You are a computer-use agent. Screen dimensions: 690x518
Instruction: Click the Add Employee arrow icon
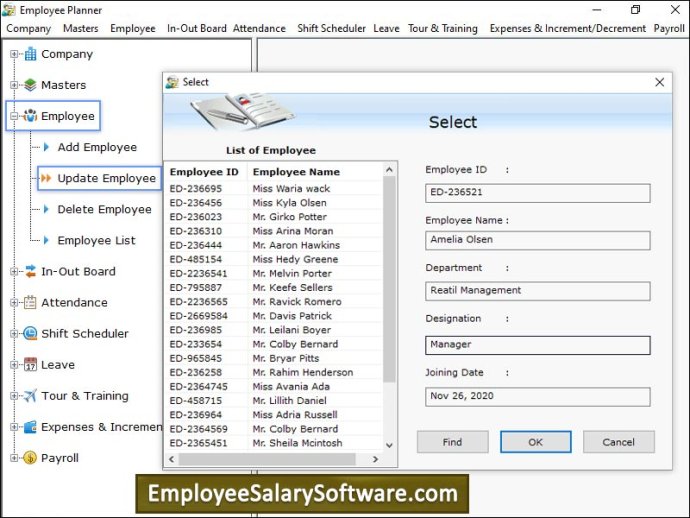tap(46, 147)
